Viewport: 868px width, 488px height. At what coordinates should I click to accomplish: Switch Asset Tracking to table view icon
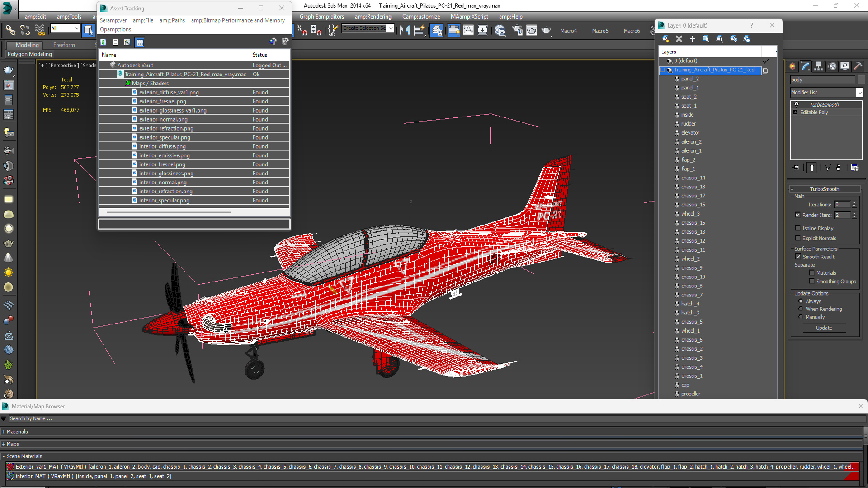140,42
